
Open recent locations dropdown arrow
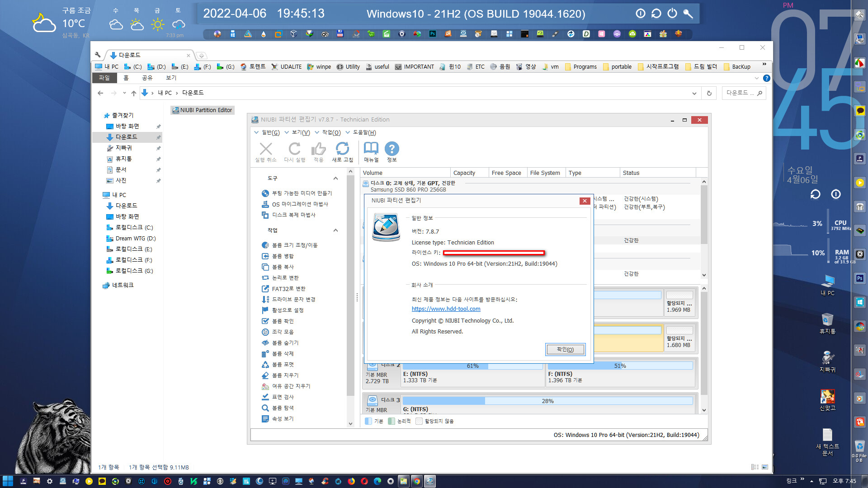click(x=124, y=93)
